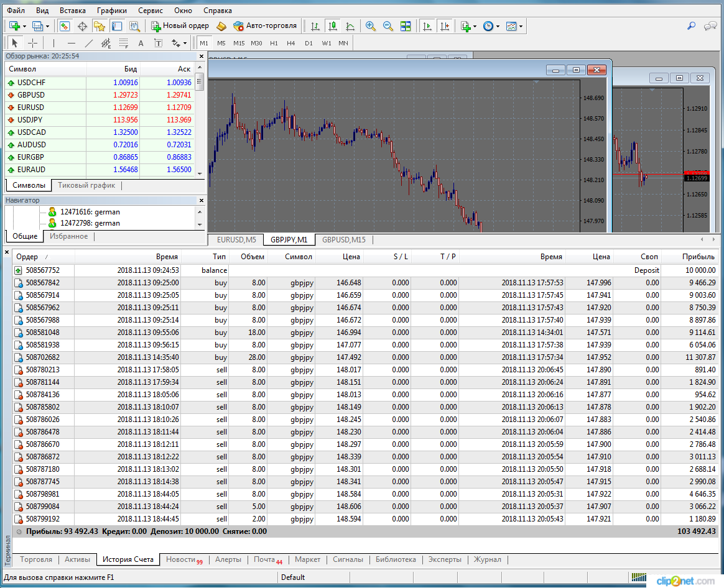Select the Crosshair cursor tool
The image size is (724, 588).
pyautogui.click(x=33, y=43)
